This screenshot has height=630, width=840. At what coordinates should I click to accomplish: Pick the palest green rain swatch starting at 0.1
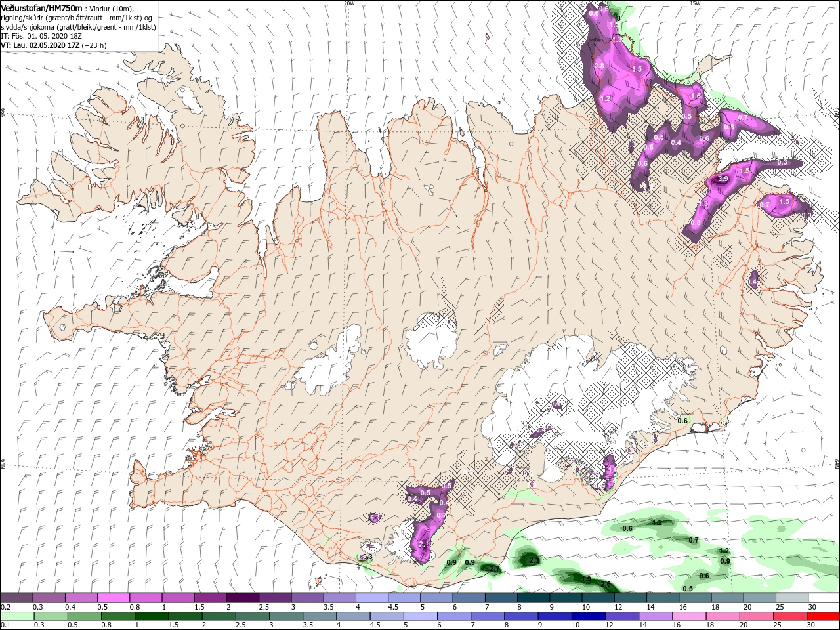(16, 616)
